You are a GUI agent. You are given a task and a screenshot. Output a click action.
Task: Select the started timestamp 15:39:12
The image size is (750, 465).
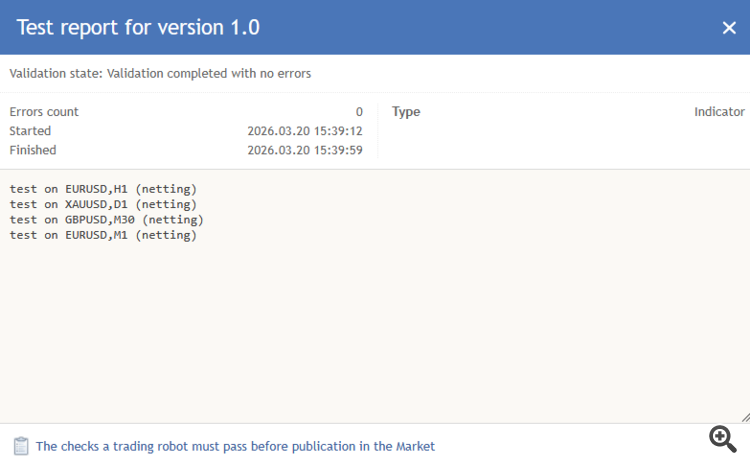coord(305,131)
